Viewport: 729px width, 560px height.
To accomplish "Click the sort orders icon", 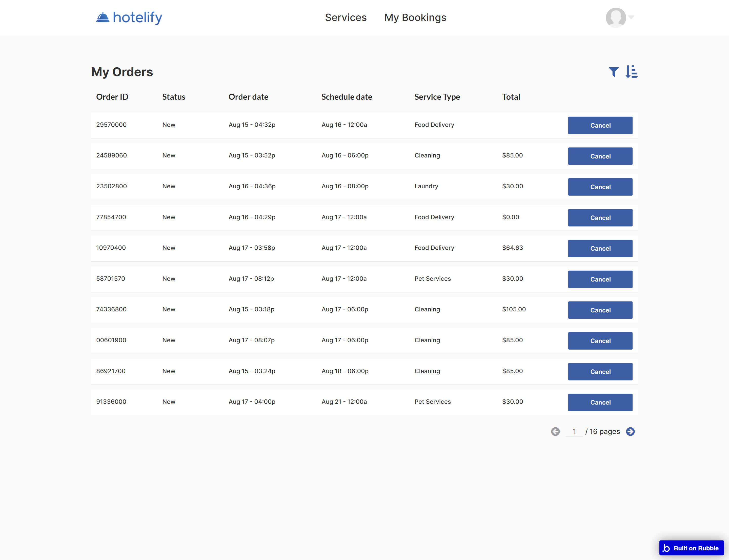I will (x=631, y=72).
